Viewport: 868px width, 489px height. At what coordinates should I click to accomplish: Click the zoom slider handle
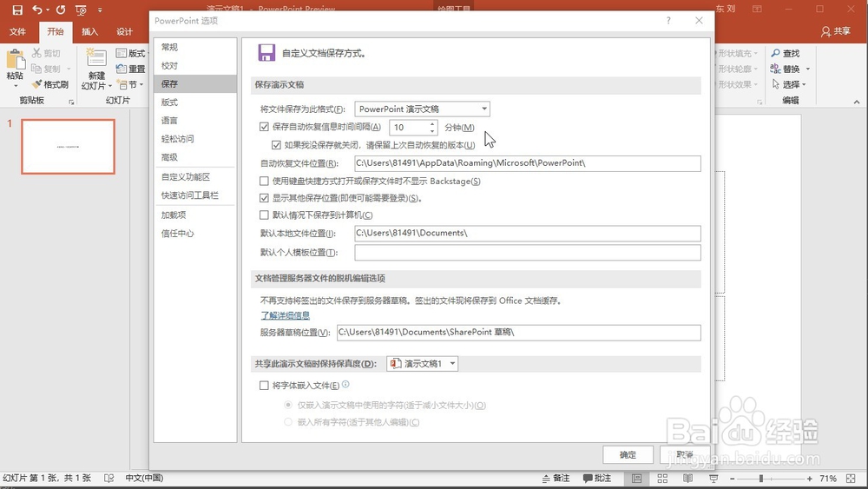click(x=761, y=479)
